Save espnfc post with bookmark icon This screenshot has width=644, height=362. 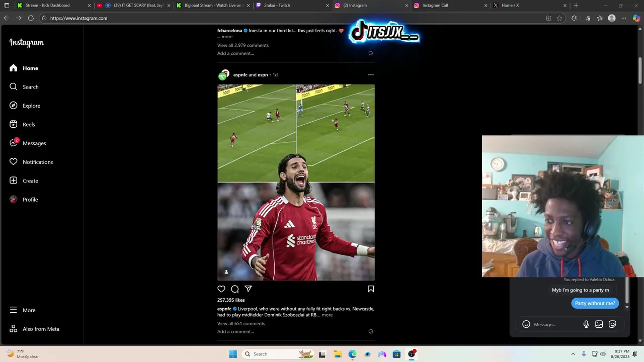point(371,289)
